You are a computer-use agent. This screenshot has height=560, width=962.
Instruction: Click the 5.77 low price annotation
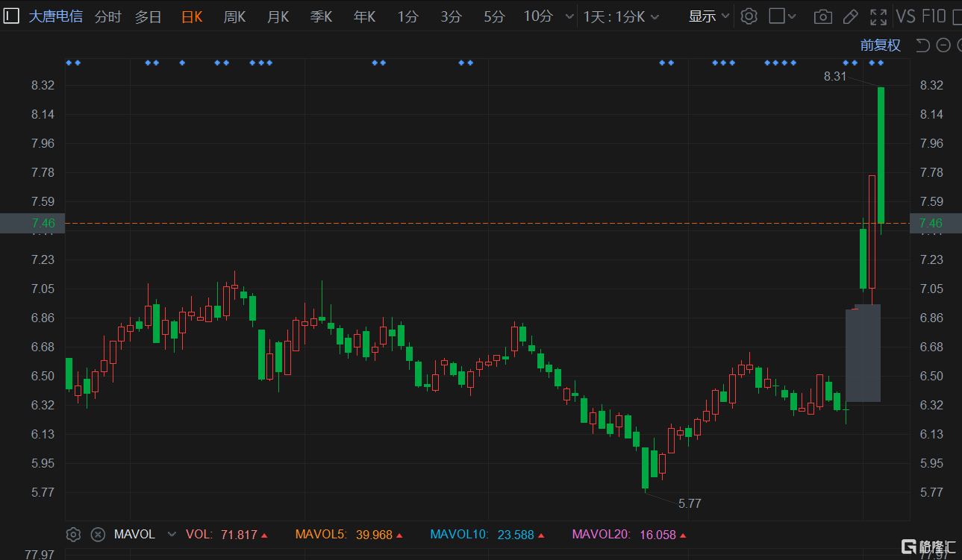pyautogui.click(x=690, y=503)
